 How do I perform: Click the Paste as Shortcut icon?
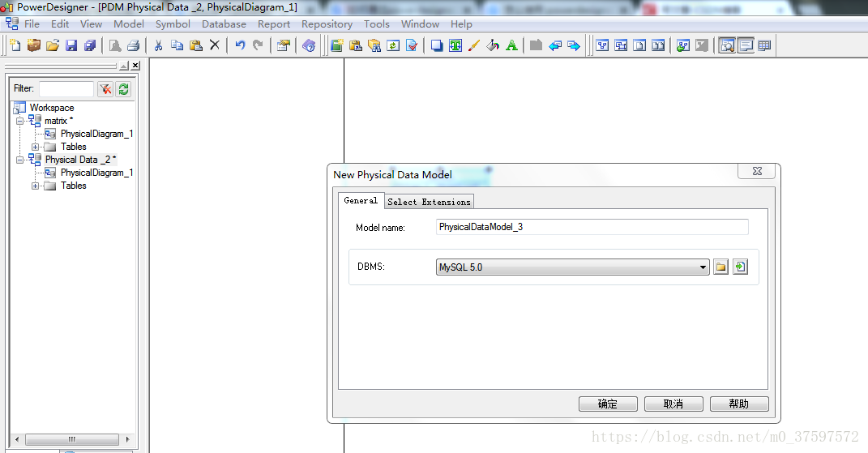coord(356,45)
